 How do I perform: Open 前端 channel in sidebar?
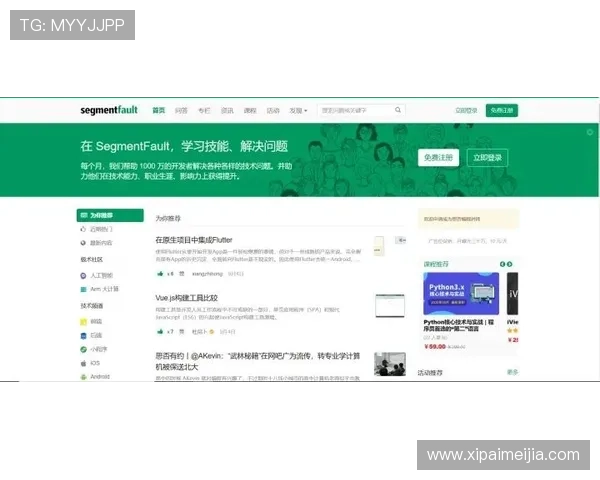point(91,322)
